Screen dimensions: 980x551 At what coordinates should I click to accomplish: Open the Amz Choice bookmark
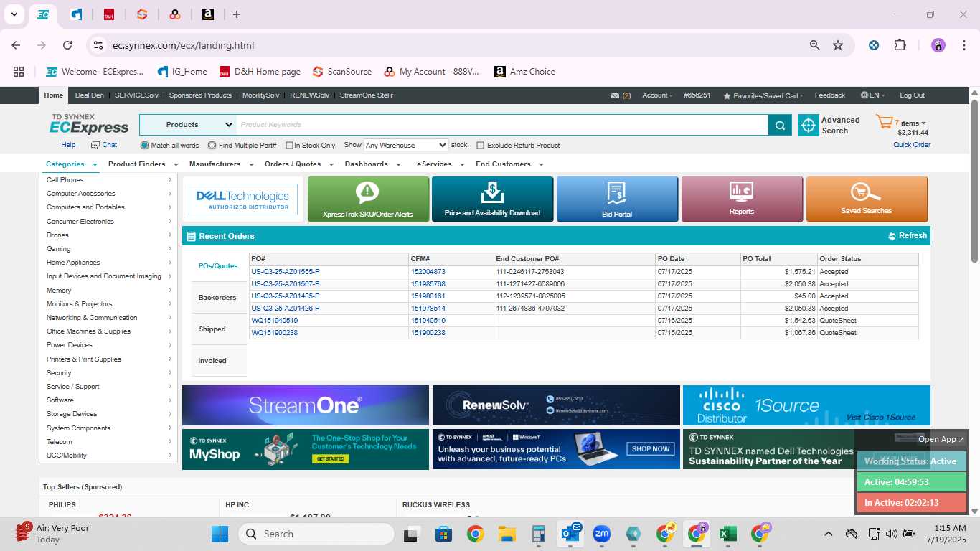[524, 72]
